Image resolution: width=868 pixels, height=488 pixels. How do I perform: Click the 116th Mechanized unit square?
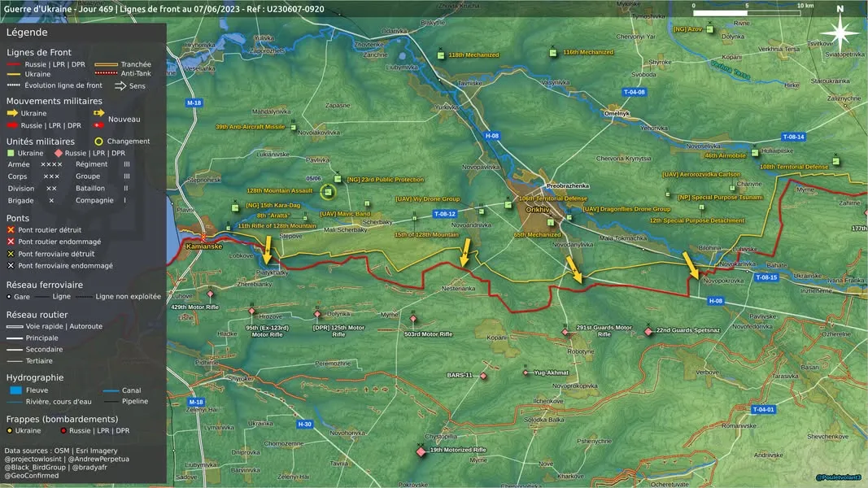tap(552, 53)
